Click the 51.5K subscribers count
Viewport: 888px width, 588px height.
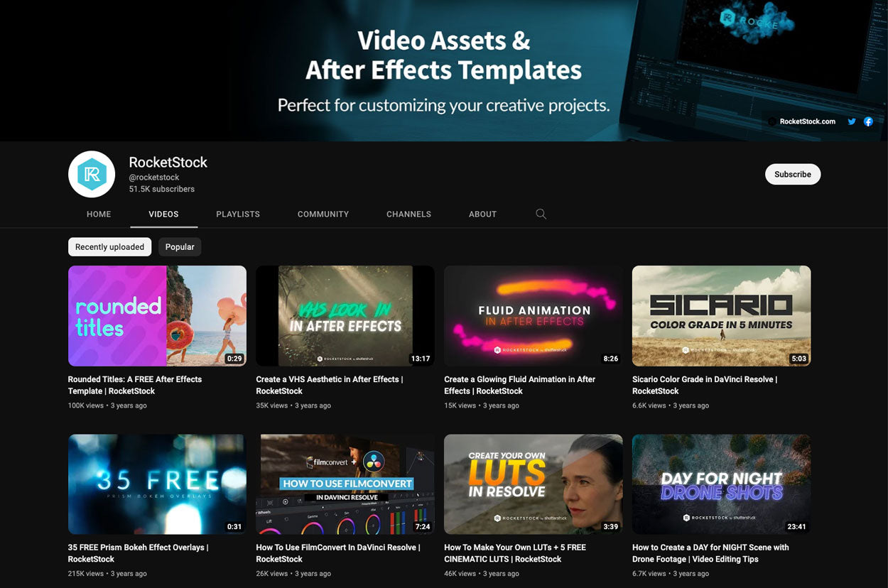point(162,189)
